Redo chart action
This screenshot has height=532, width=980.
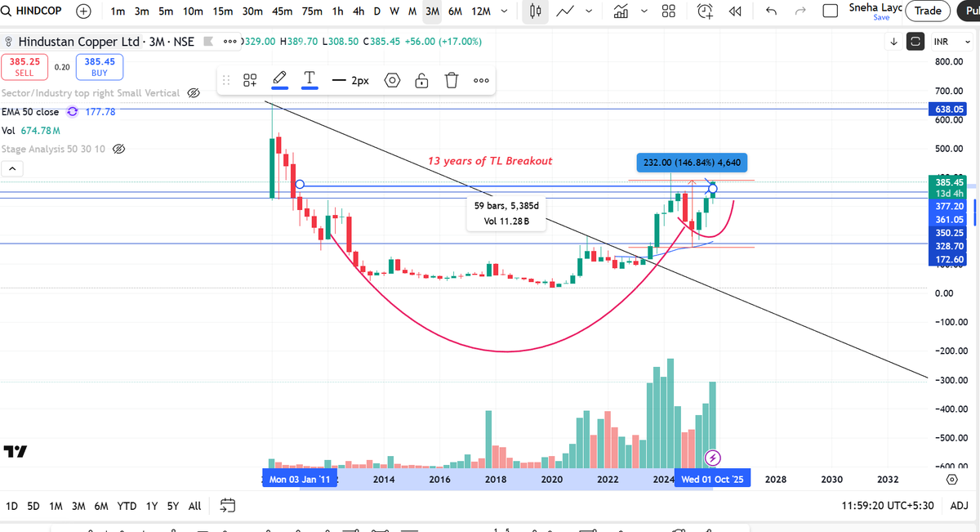(x=800, y=11)
